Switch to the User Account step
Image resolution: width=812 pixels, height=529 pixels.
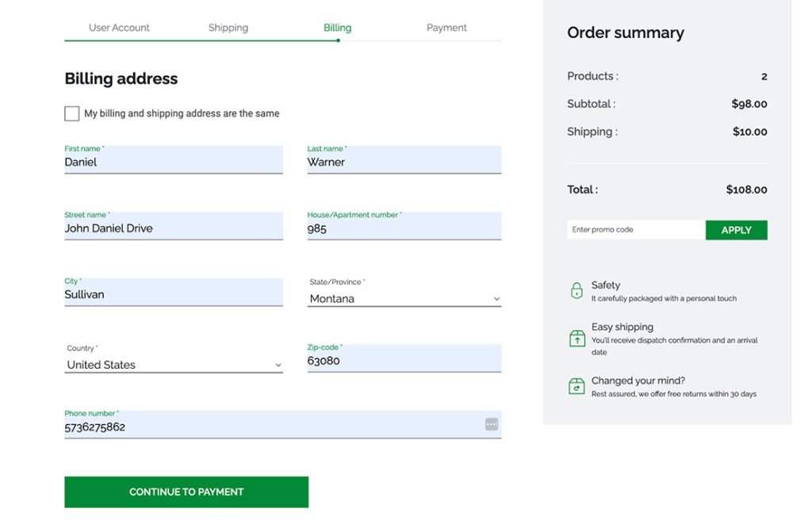119,28
